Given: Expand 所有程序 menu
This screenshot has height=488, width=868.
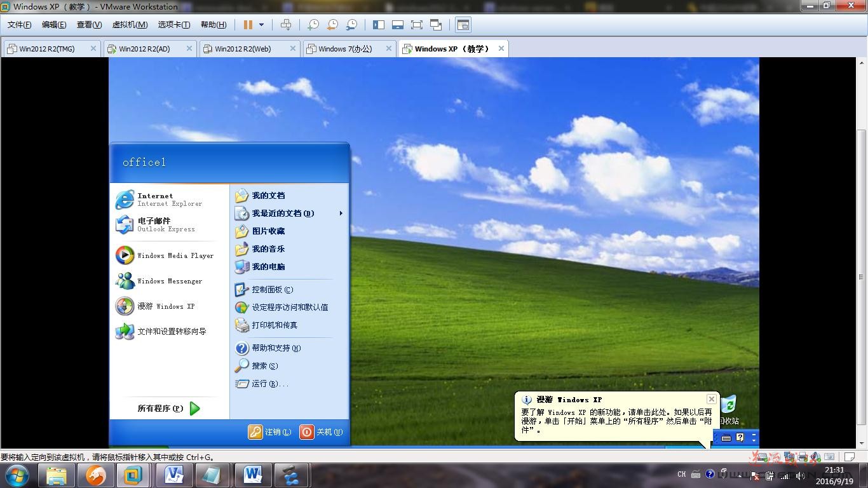Looking at the screenshot, I should 169,409.
